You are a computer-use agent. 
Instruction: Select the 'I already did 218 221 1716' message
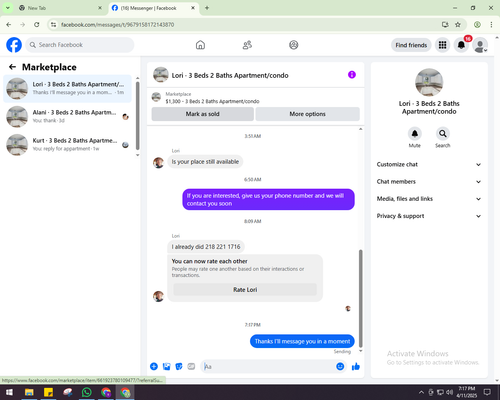point(206,247)
